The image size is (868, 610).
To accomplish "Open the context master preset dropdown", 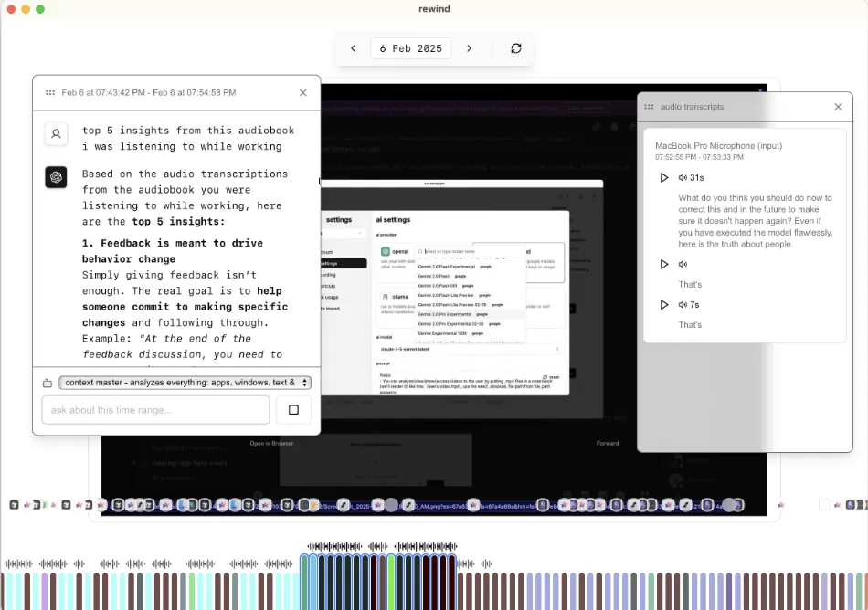I will click(x=185, y=383).
